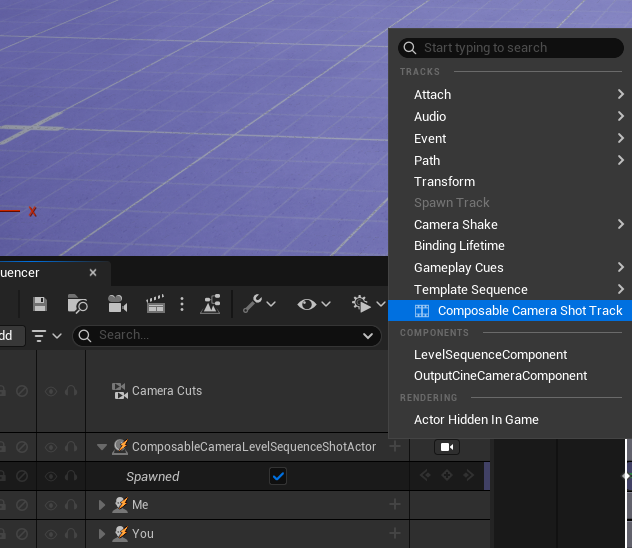
Task: Open the Event submenu
Action: (511, 139)
